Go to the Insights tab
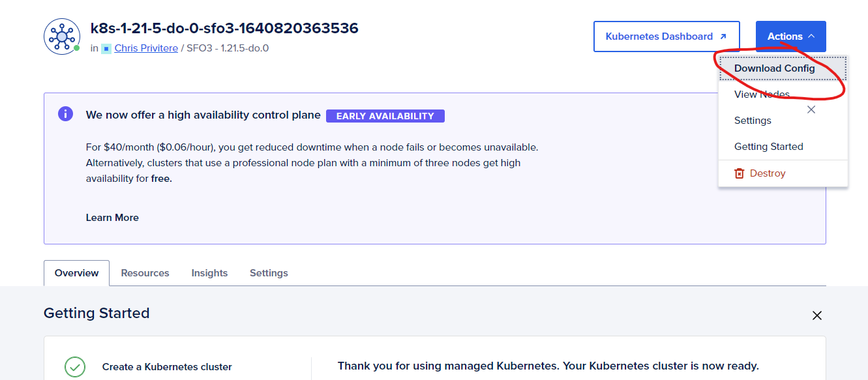This screenshot has width=868, height=380. (209, 273)
